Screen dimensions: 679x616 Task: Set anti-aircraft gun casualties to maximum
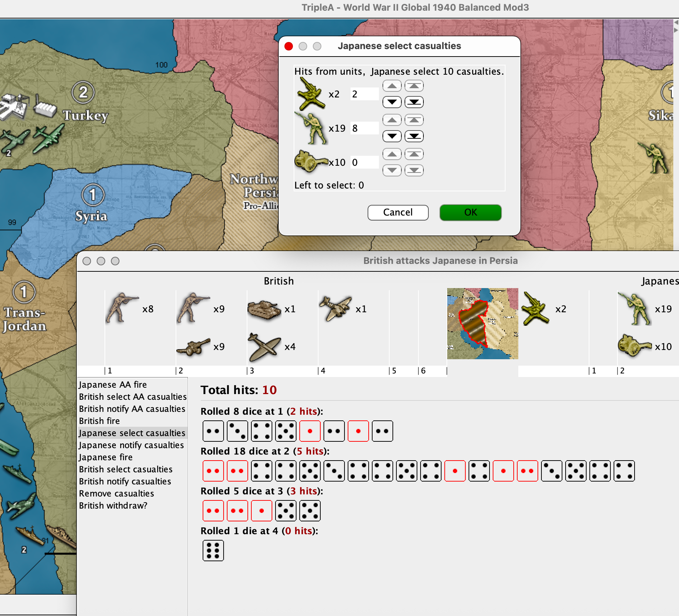point(414,86)
